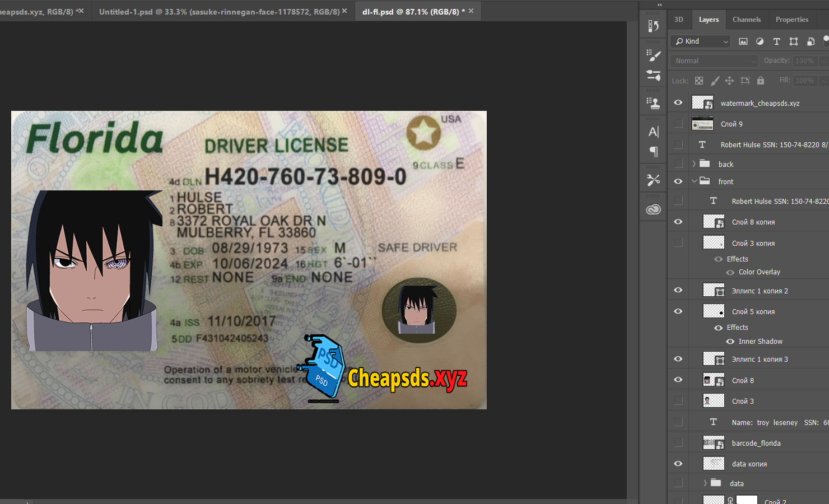Filter layers by pixel layer icon

pos(743,41)
